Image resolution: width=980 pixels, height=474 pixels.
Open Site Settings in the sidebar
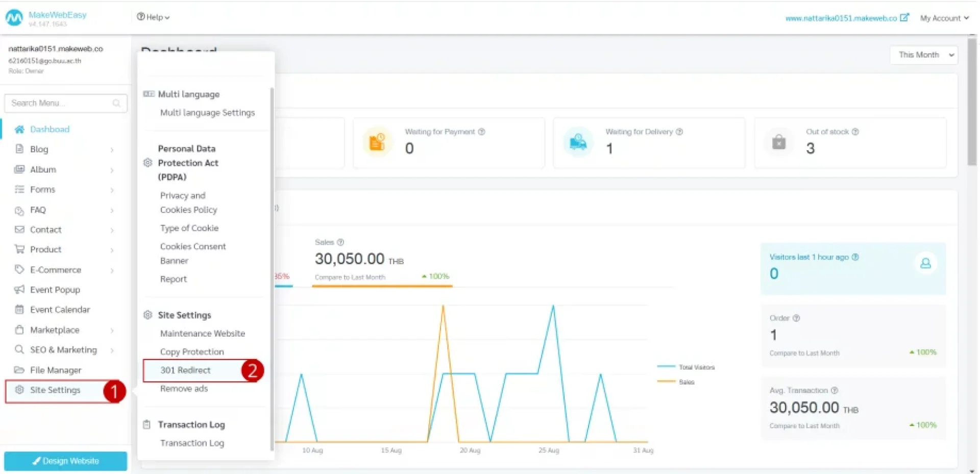click(x=55, y=390)
